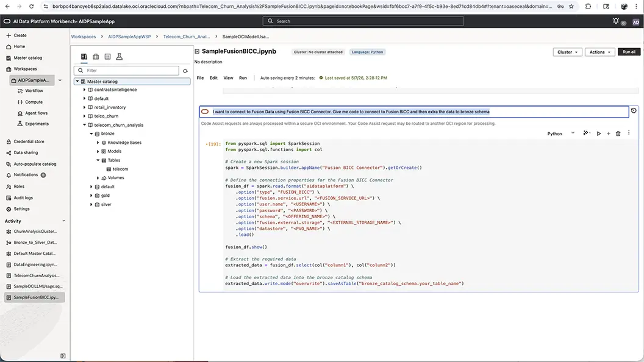644x362 pixels.
Task: Go to Telecom_Churn_Anal... breadcrumb
Action: (x=187, y=37)
